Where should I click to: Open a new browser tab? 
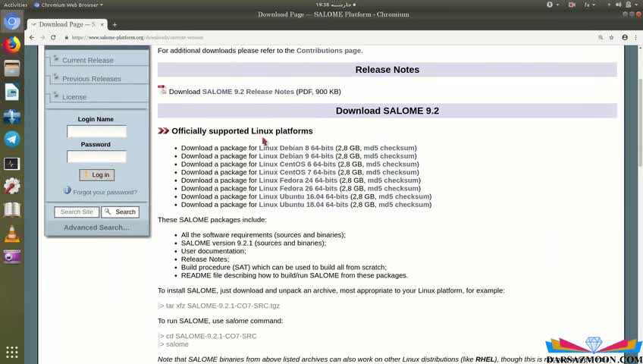[x=114, y=24]
